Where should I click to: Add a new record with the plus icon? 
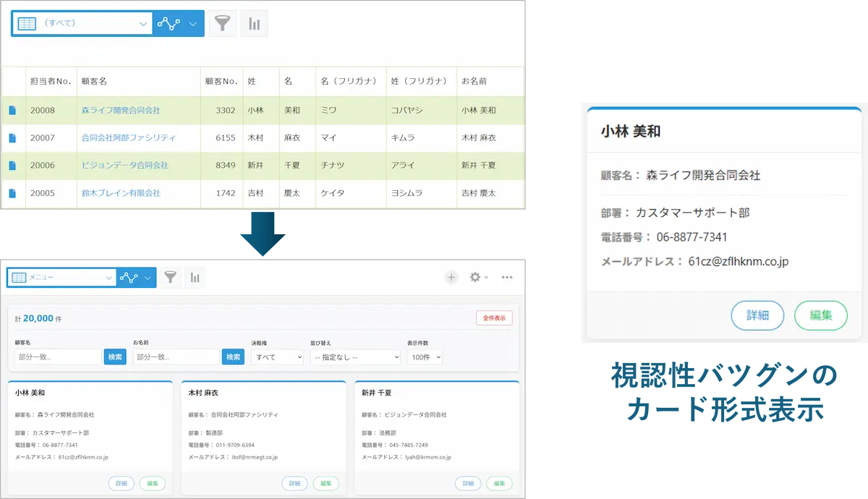tap(451, 277)
